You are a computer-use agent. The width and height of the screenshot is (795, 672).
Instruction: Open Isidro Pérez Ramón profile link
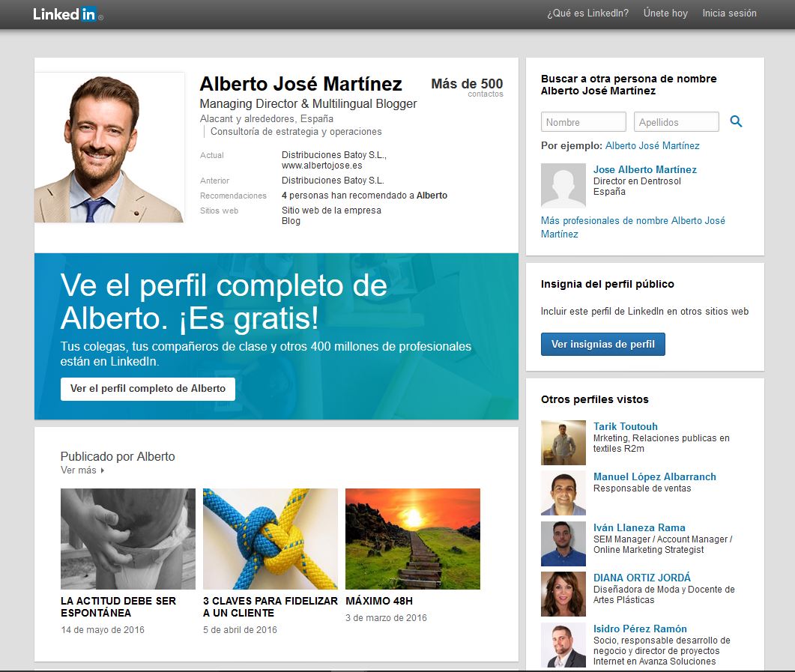[640, 629]
